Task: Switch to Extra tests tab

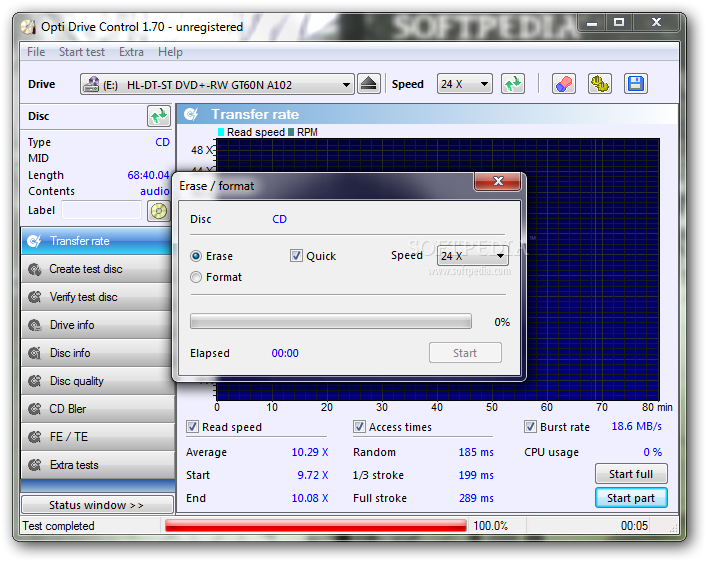Action: 97,465
